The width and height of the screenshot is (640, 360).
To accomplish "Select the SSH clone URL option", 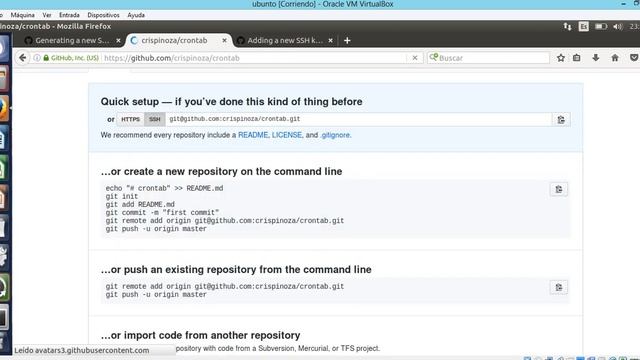I will [155, 119].
